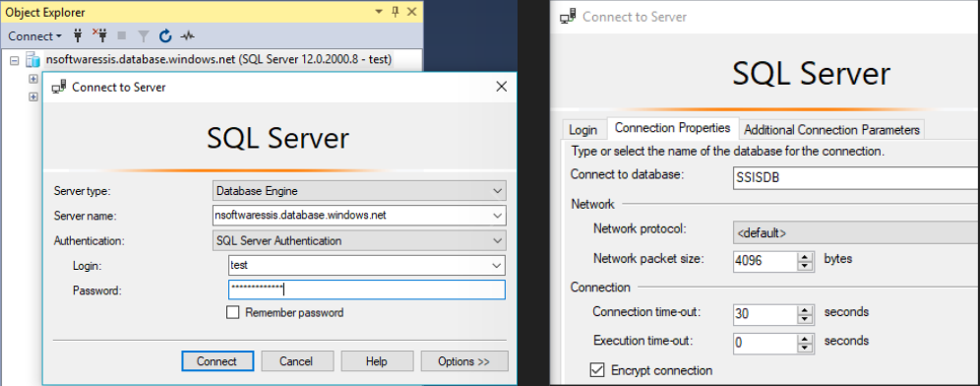
Task: Click into the Login field containing test
Action: point(359,265)
